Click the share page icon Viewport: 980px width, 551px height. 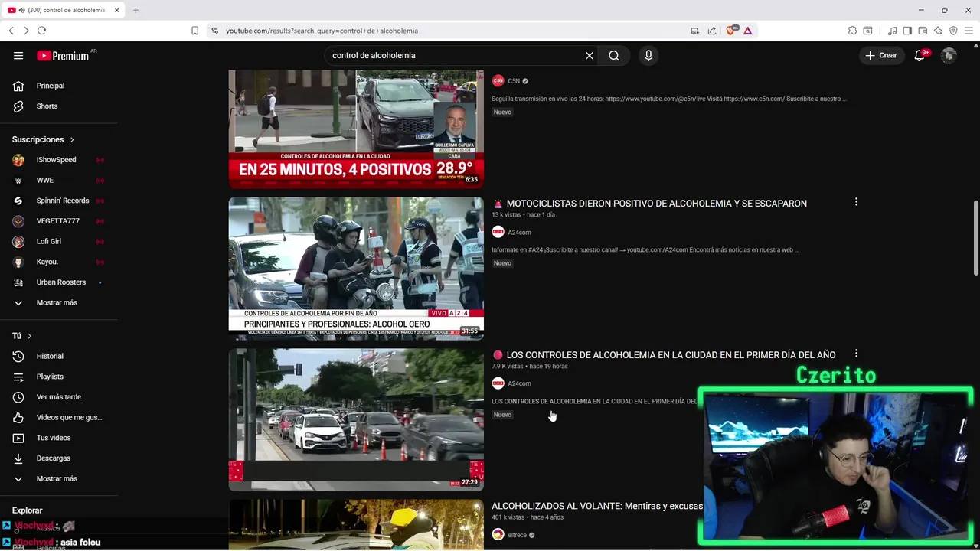712,31
